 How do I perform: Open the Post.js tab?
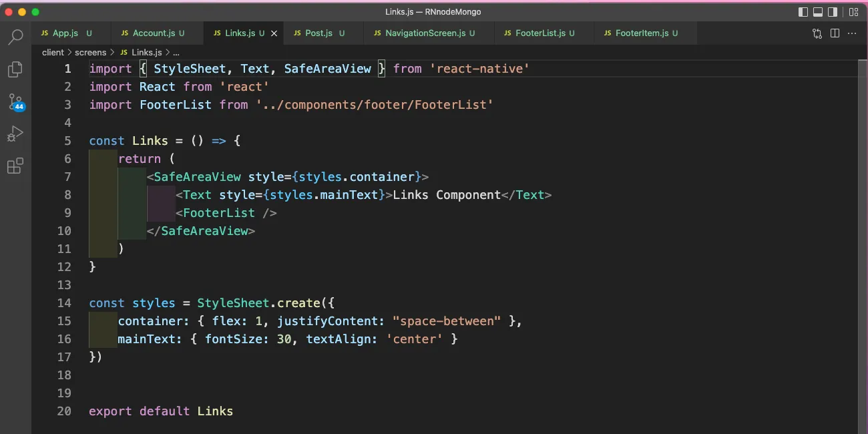324,33
